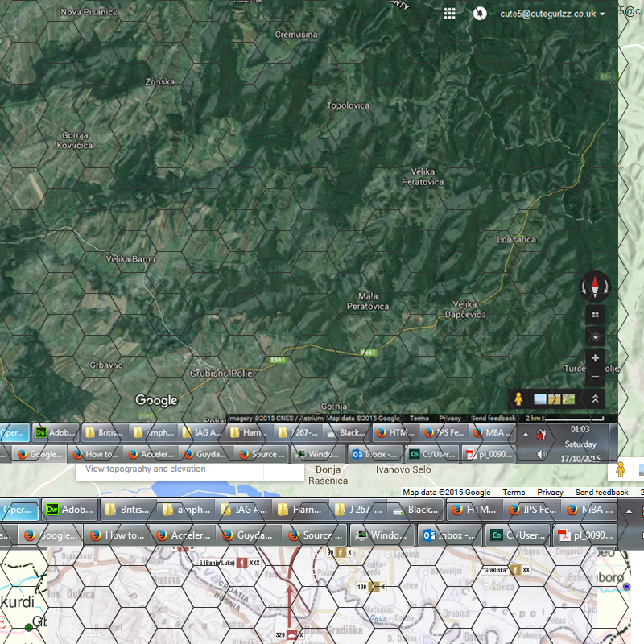The height and width of the screenshot is (644, 644).
Task: Click the muted notifications bell icon
Action: coord(480,14)
